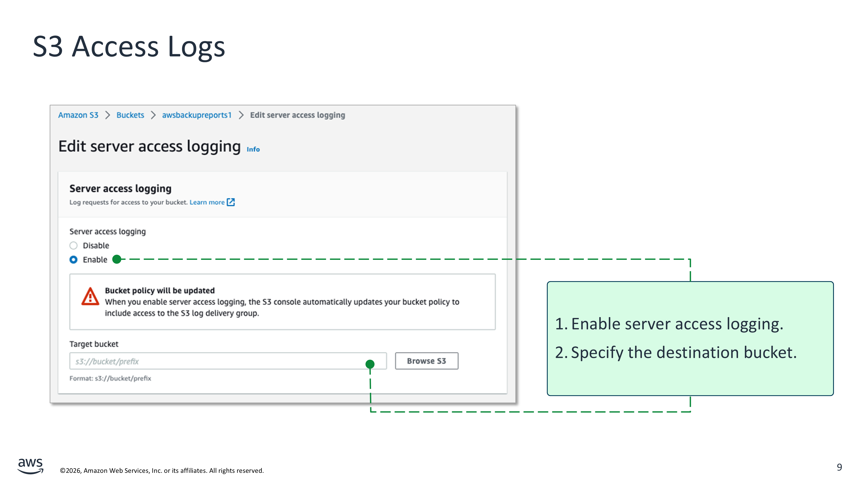The height and width of the screenshot is (488, 868).
Task: Go to Buckets breadcrumb link
Action: point(130,115)
